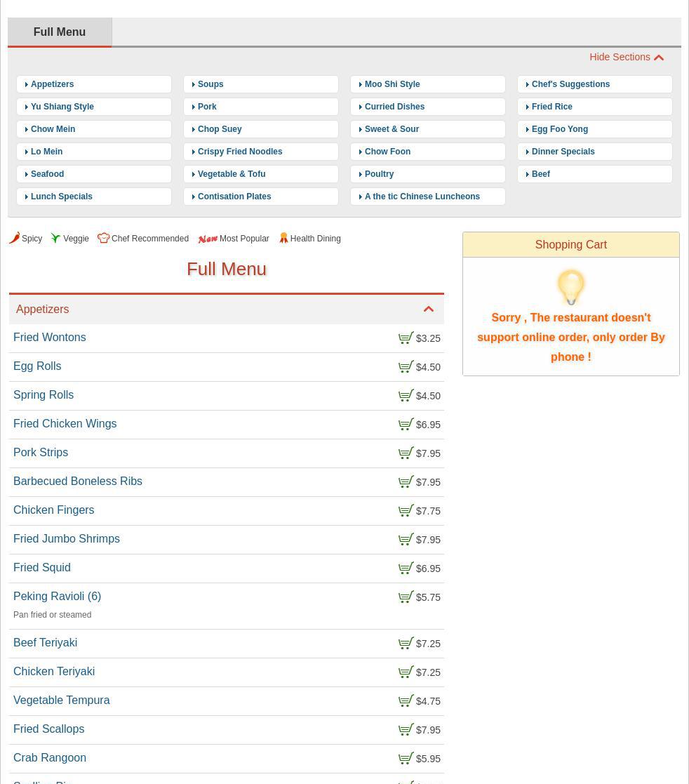Go to Chef's Suggestions section
The image size is (689, 784).
pyautogui.click(x=570, y=84)
